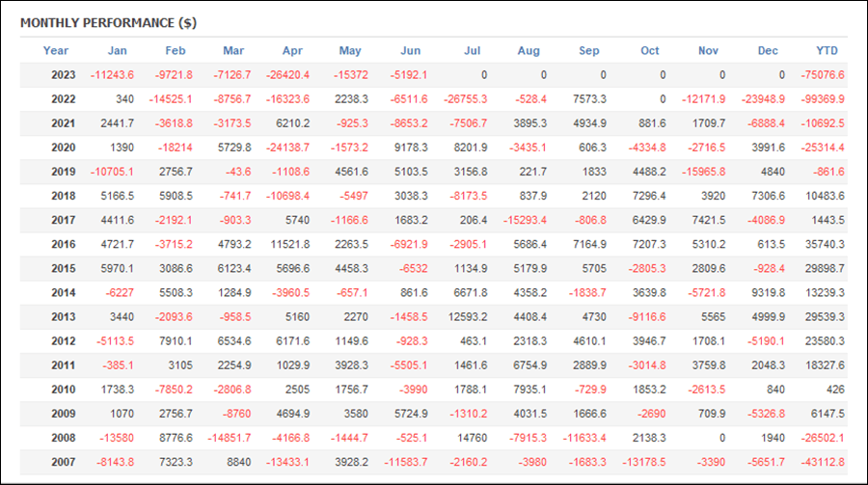This screenshot has height=485, width=868.
Task: Select the 2007 YTD value -43112.8
Action: [823, 462]
